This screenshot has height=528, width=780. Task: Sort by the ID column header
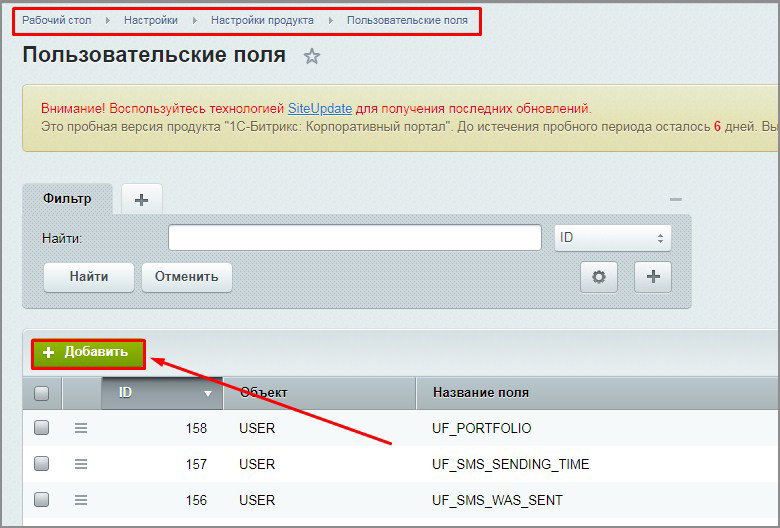tap(160, 393)
